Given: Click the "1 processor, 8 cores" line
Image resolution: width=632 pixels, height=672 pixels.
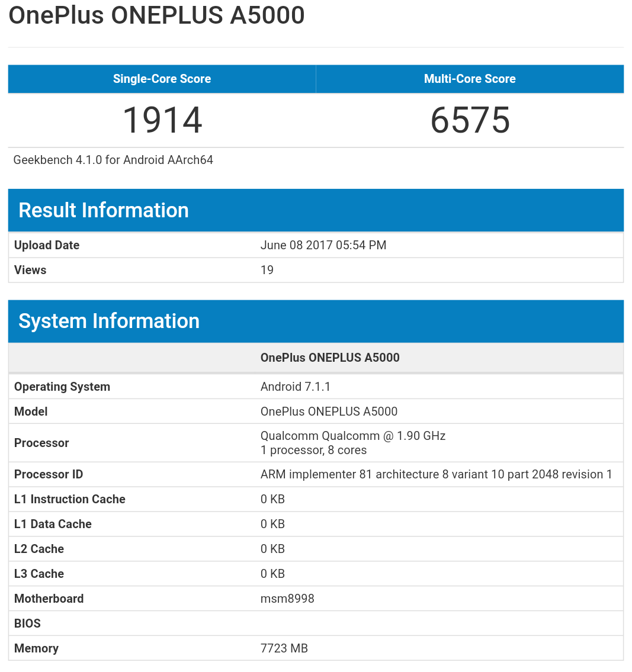Looking at the screenshot, I should (313, 450).
